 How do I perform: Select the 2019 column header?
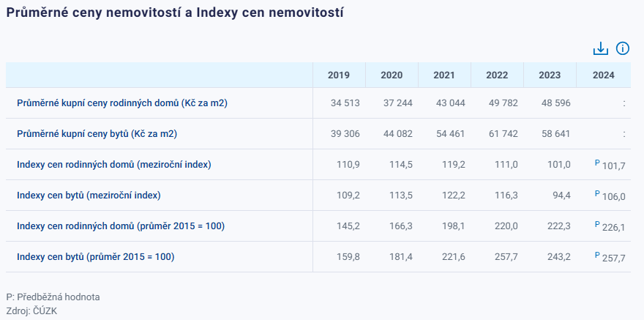click(339, 75)
